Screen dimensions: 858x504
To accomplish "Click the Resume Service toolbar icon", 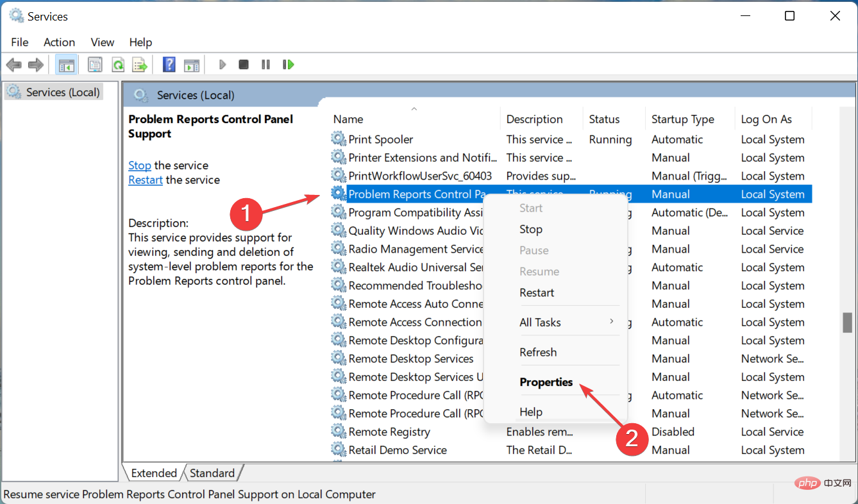I will pos(288,64).
